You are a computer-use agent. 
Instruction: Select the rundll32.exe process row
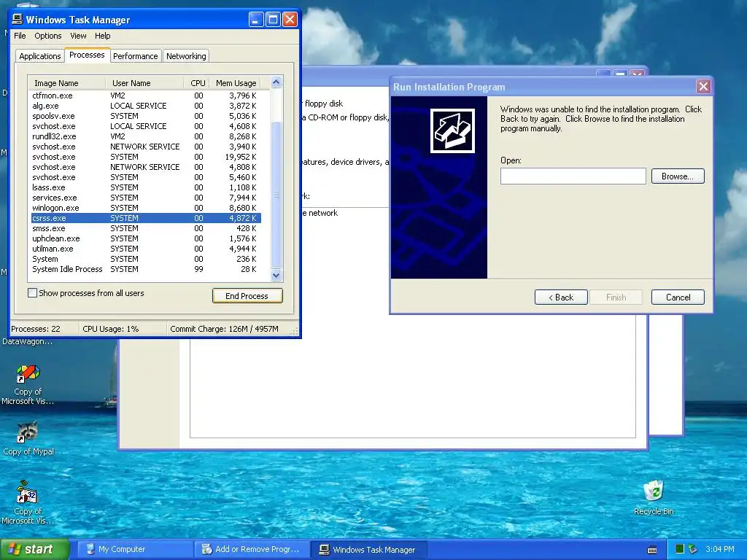[146, 136]
